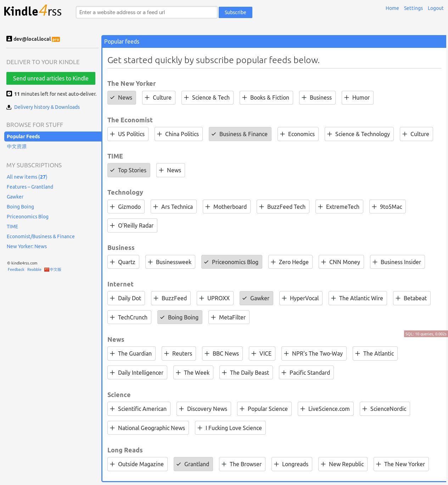The height and width of the screenshot is (485, 448).
Task: Subscribe to Ars Technica feed
Action: click(174, 207)
